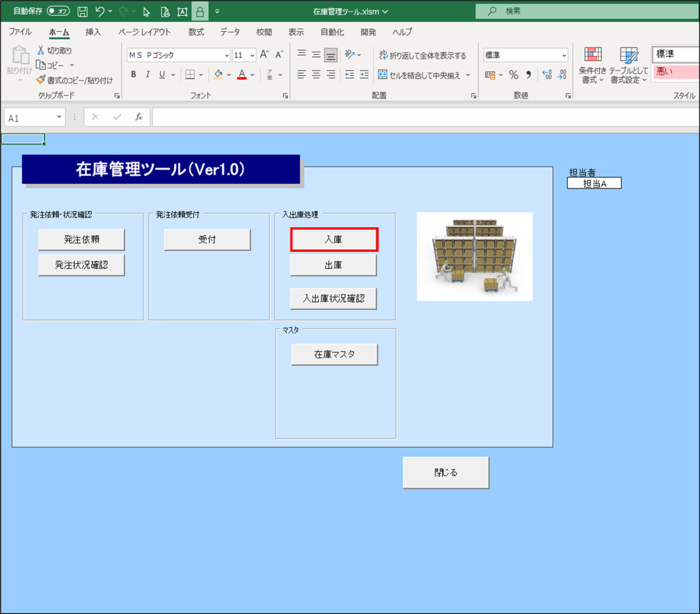
Task: Expand the copy options arrow
Action: pos(72,65)
